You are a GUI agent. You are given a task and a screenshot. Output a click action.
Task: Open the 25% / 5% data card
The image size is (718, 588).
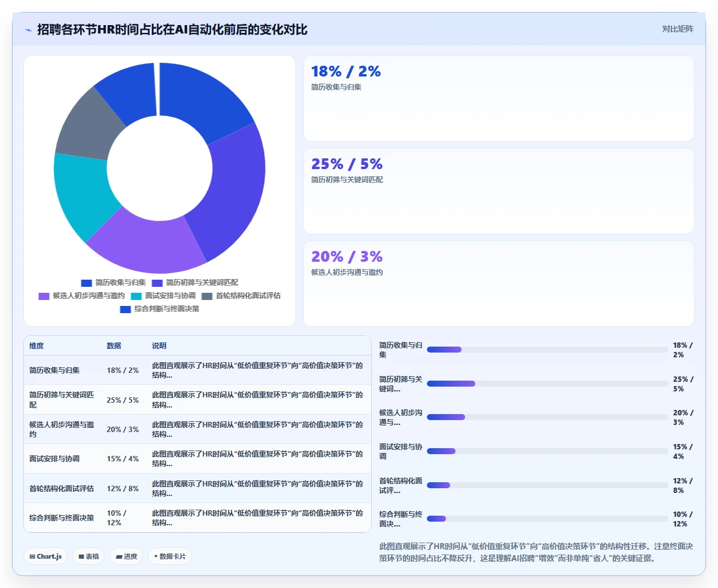[x=499, y=191]
